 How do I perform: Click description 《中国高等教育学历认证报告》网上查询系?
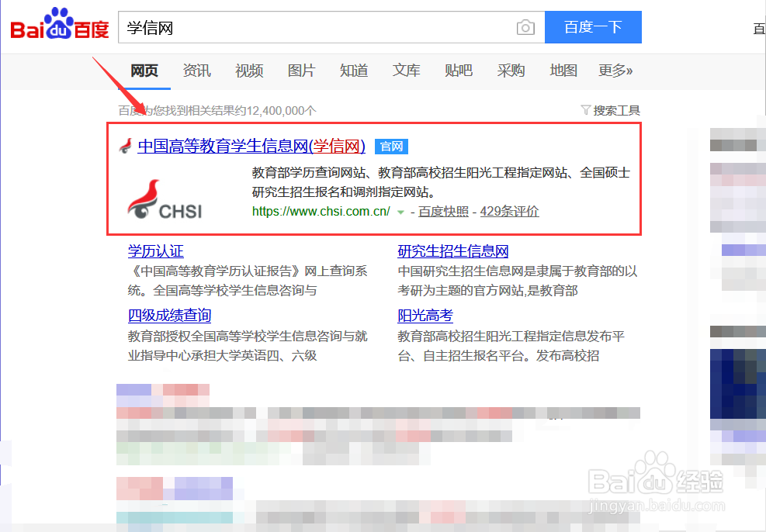(x=248, y=271)
